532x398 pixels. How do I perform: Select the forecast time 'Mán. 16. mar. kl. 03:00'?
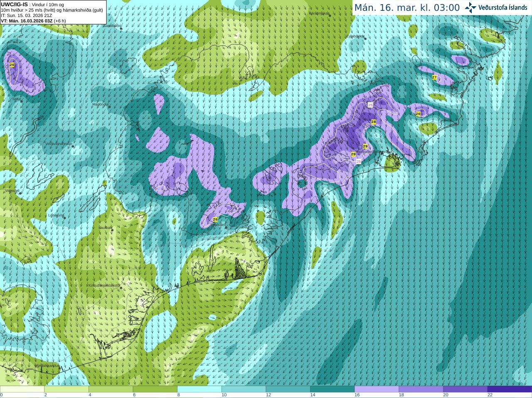click(407, 7)
